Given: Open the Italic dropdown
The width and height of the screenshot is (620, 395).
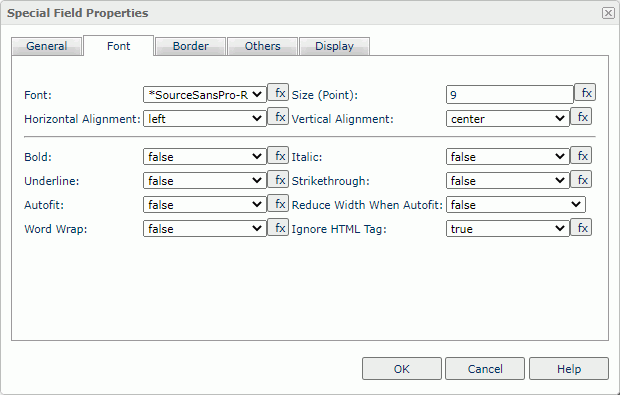Looking at the screenshot, I should click(507, 157).
